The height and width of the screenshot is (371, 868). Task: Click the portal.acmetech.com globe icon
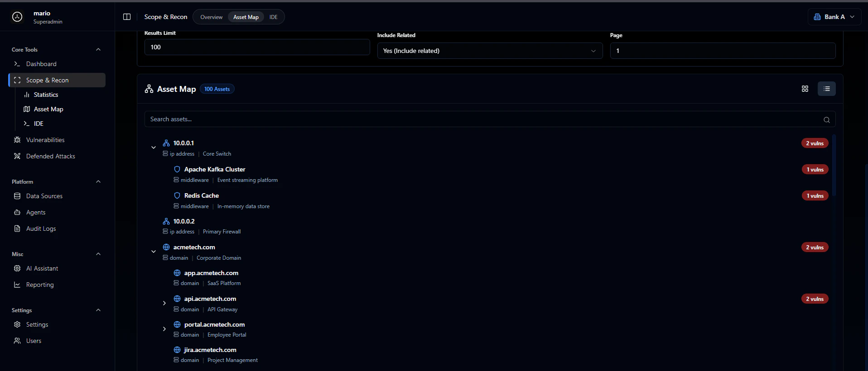click(177, 324)
